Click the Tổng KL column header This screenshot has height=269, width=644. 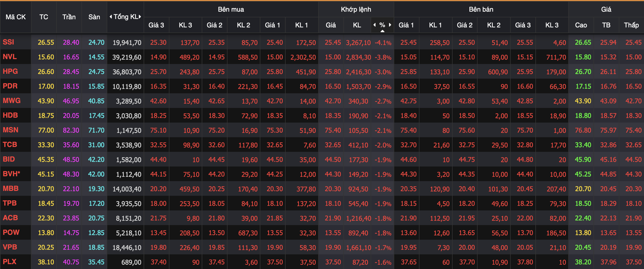tap(125, 17)
